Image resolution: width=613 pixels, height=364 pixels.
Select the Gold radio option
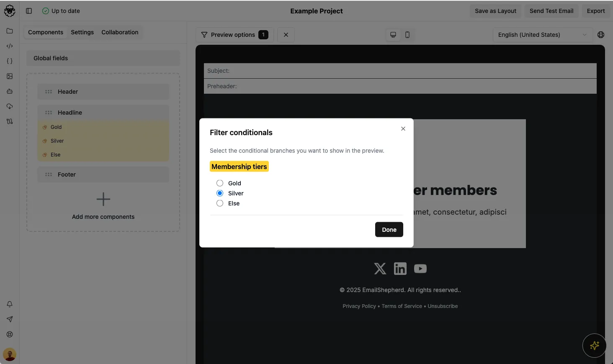tap(220, 183)
